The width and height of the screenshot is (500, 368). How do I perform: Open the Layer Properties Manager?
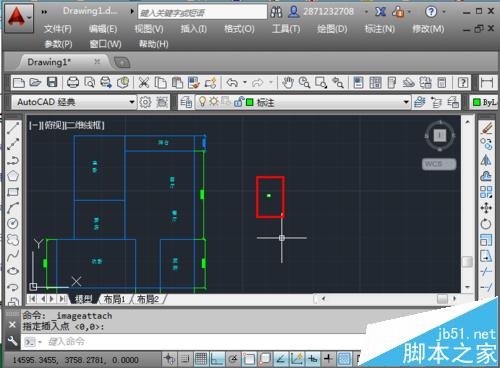click(x=186, y=102)
